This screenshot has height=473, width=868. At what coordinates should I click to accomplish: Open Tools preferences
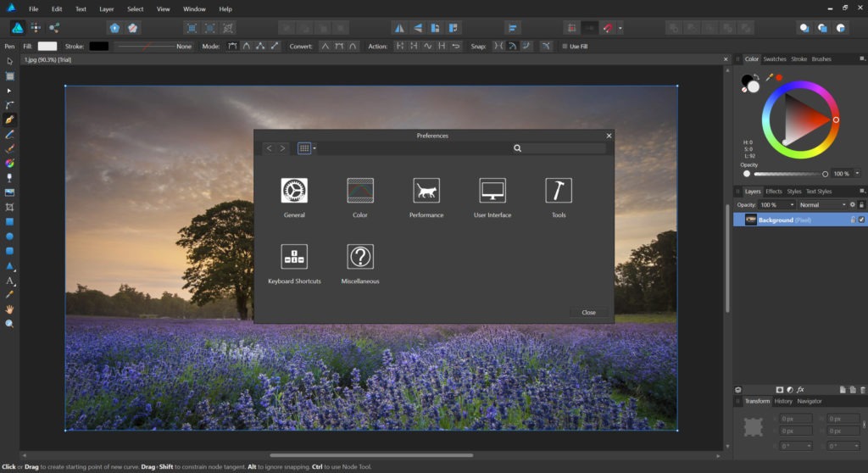[x=559, y=198]
